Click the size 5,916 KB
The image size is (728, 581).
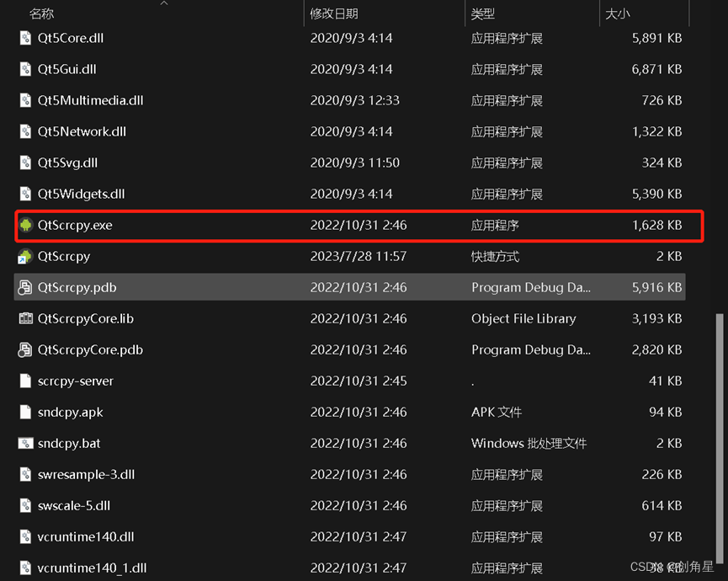coord(657,287)
